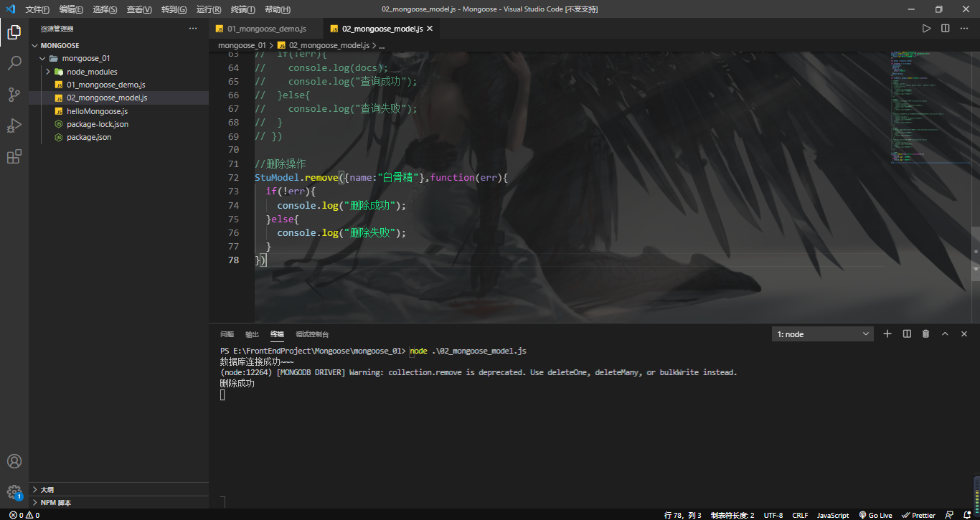Click the errors and warnings status indicator
The height and width of the screenshot is (520, 980).
pos(24,515)
